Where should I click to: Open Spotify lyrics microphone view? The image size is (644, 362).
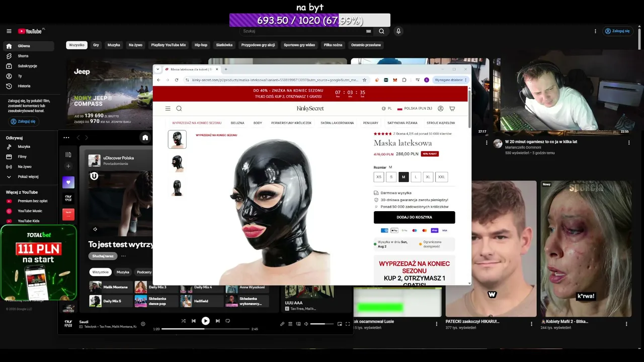pos(282,324)
